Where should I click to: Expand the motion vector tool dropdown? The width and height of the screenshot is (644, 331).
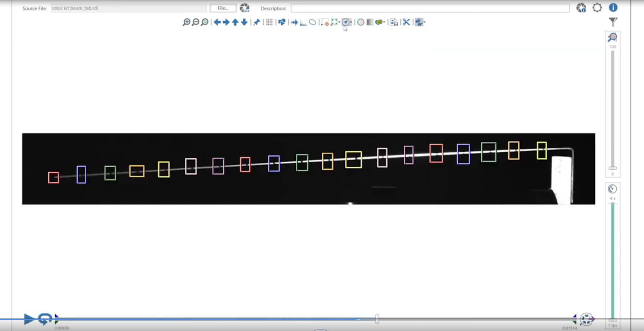pos(351,22)
